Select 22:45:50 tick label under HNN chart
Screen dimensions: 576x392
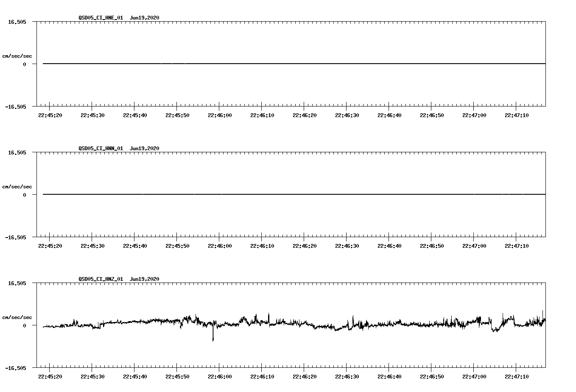click(177, 246)
